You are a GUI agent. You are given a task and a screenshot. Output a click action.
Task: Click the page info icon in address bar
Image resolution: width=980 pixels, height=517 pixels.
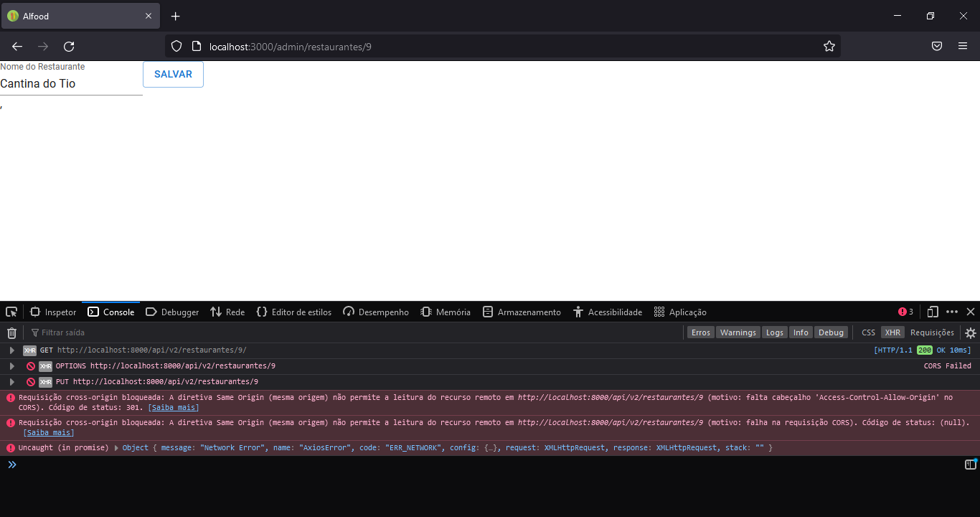click(197, 47)
